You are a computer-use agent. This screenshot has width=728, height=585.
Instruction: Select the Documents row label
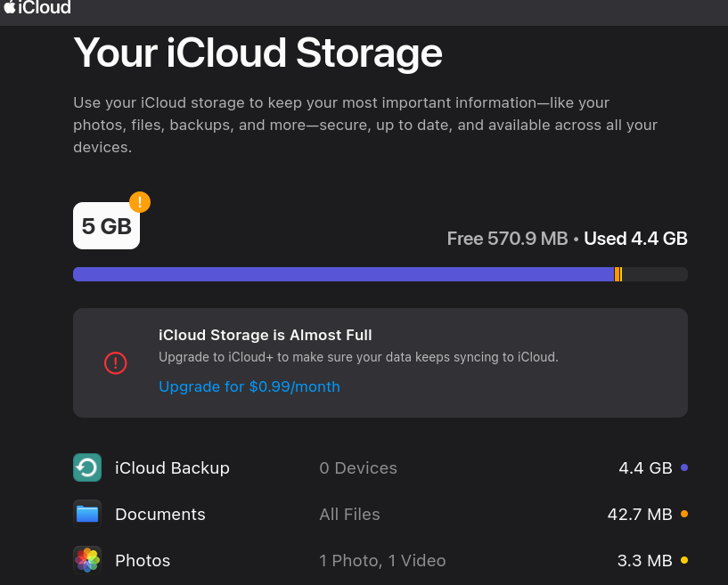(160, 514)
